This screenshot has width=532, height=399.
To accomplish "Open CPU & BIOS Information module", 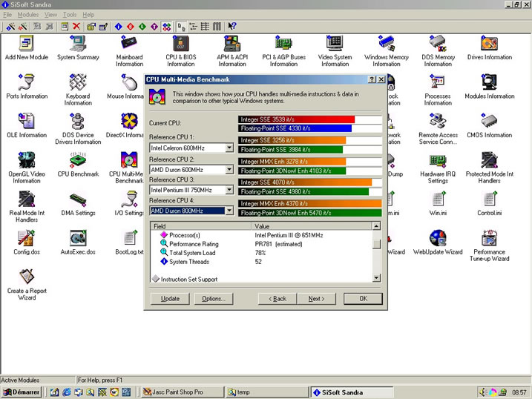I will point(181,51).
